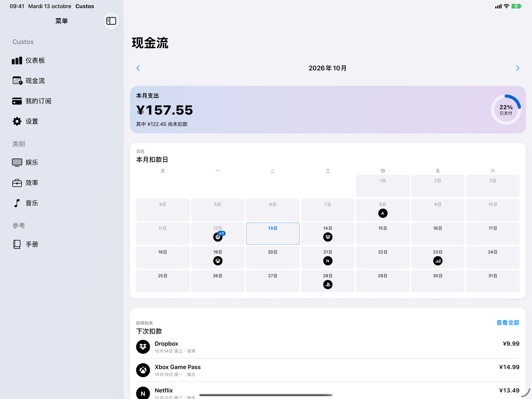Click the Netflix icon on 21日
The width and height of the screenshot is (532, 399).
pyautogui.click(x=328, y=261)
